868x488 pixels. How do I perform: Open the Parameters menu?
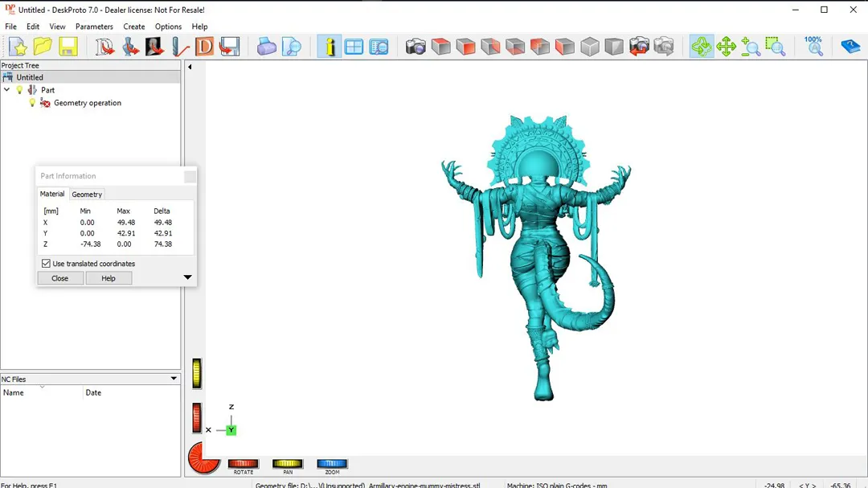point(94,27)
